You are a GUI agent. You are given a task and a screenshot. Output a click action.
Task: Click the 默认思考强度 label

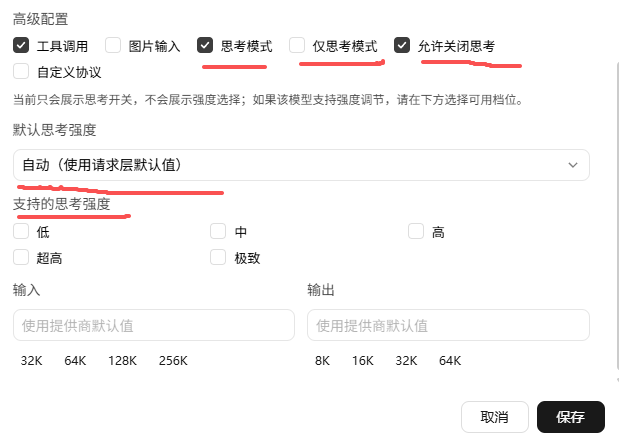(x=54, y=130)
